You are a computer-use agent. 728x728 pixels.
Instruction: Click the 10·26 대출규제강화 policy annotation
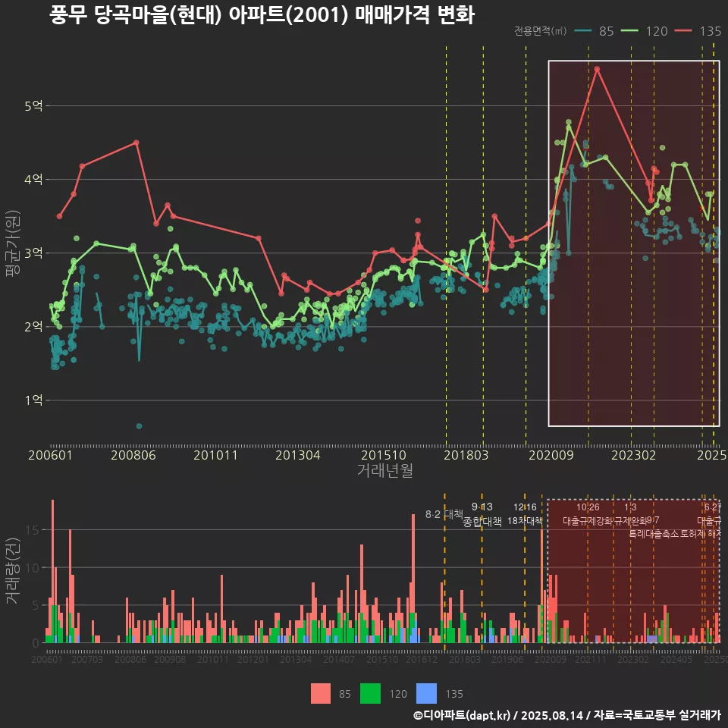588,514
